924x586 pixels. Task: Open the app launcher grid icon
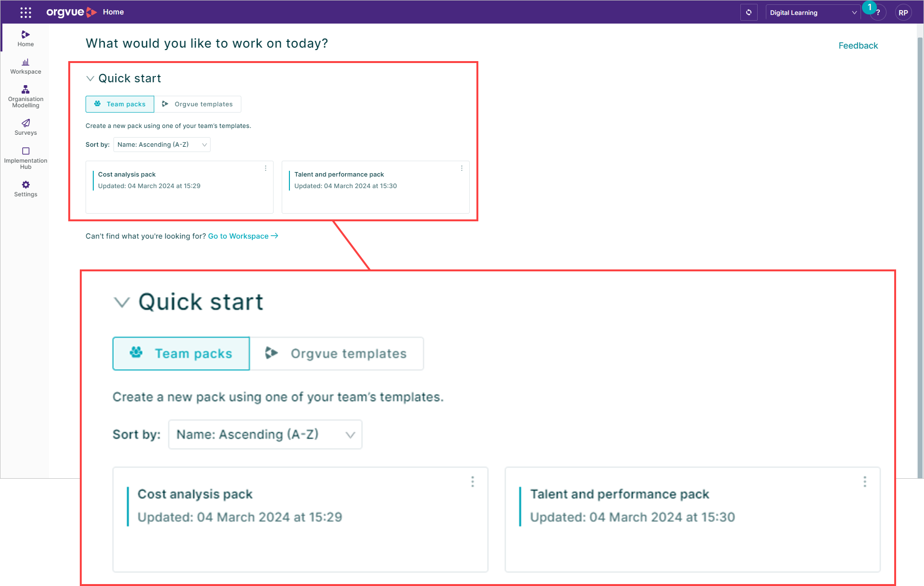25,13
